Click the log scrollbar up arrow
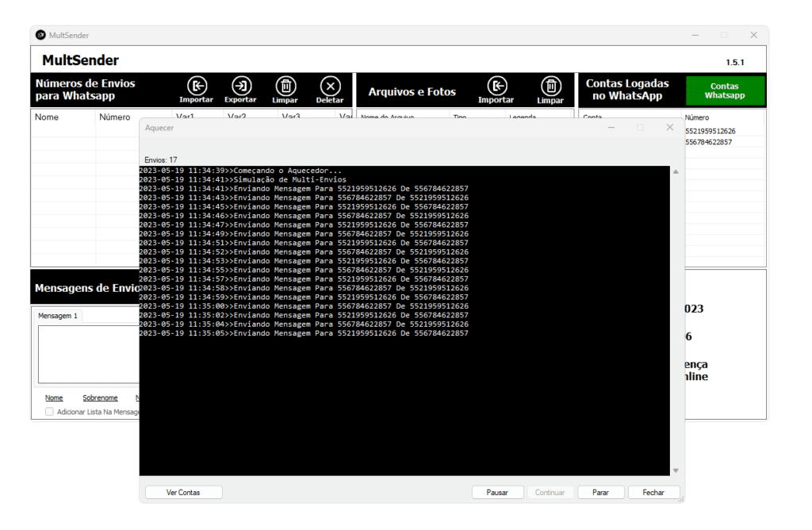812x530 pixels. (x=676, y=171)
